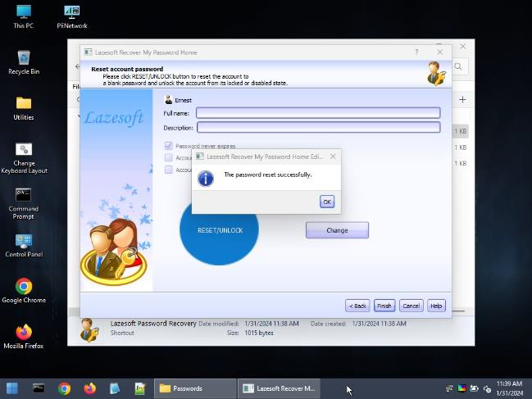Select the Recycle Bin desktop icon
Screen dimensions: 532x399
click(x=24, y=62)
